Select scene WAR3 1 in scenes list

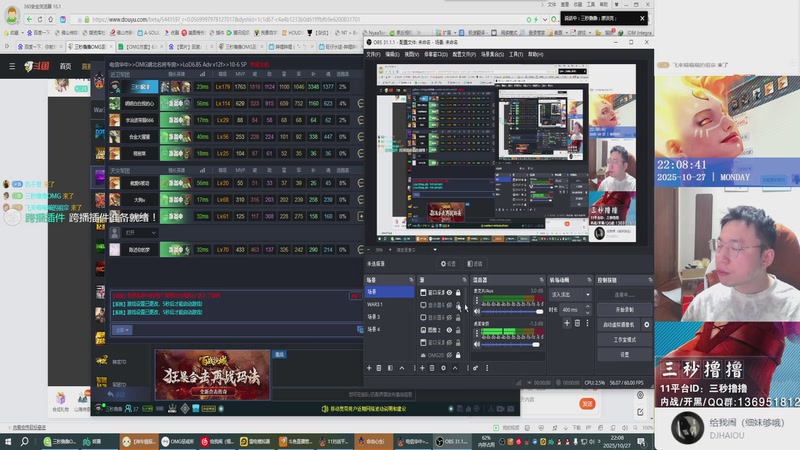(389, 304)
